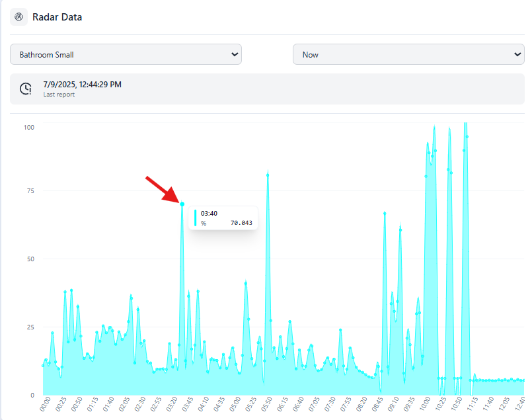The width and height of the screenshot is (532, 420).
Task: Click the 50 y-axis label
Action: coord(30,259)
